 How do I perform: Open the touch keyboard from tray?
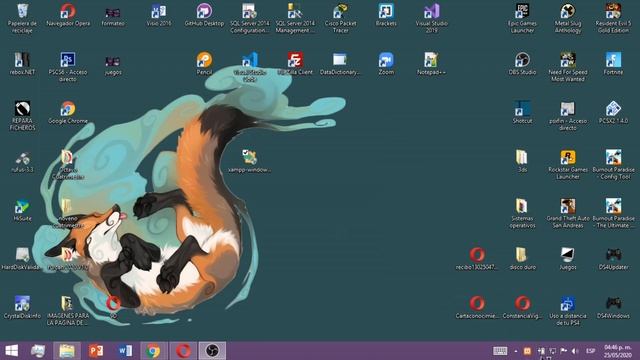500,351
